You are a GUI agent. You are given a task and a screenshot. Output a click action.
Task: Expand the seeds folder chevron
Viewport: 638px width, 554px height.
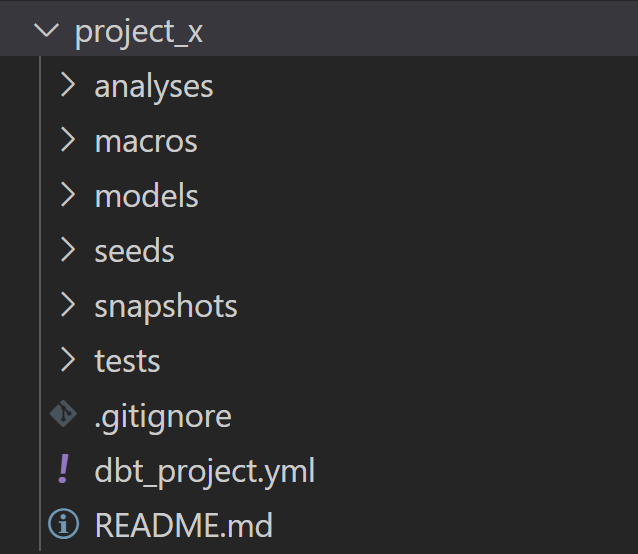[68, 250]
